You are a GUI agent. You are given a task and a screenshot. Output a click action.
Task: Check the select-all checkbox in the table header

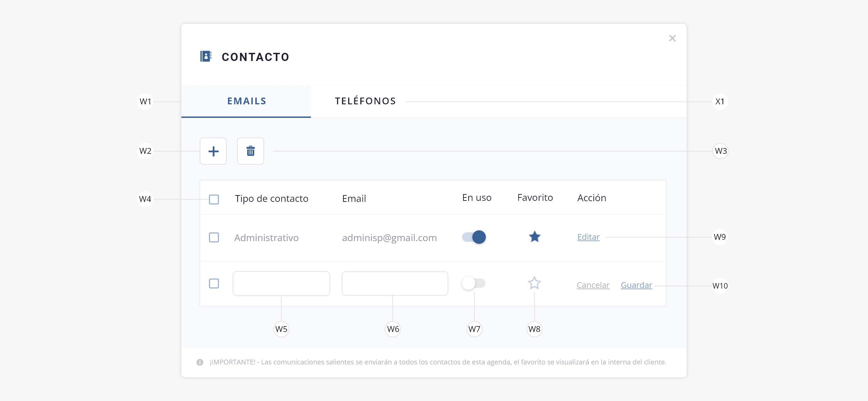pos(214,199)
